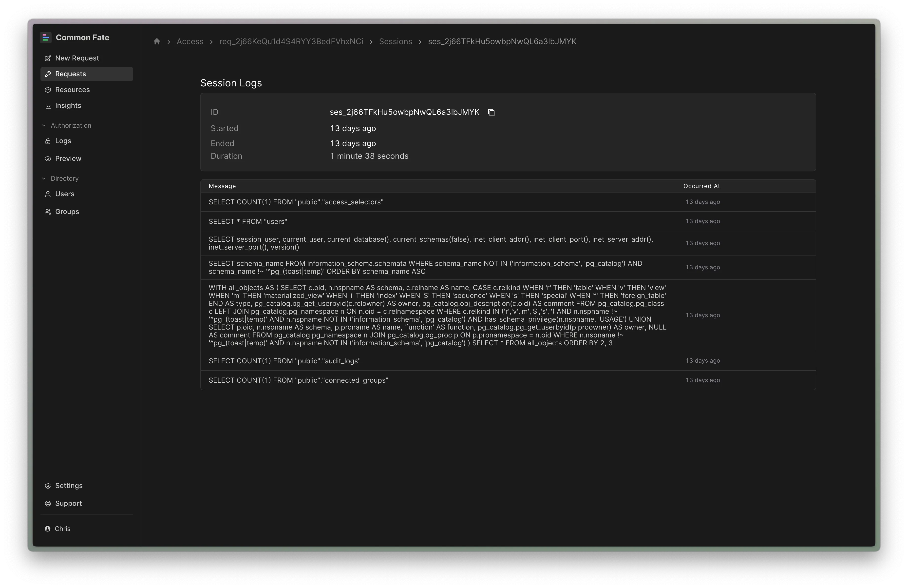Collapse the Directory section chevron
Viewport: 908px width, 588px height.
(x=44, y=178)
